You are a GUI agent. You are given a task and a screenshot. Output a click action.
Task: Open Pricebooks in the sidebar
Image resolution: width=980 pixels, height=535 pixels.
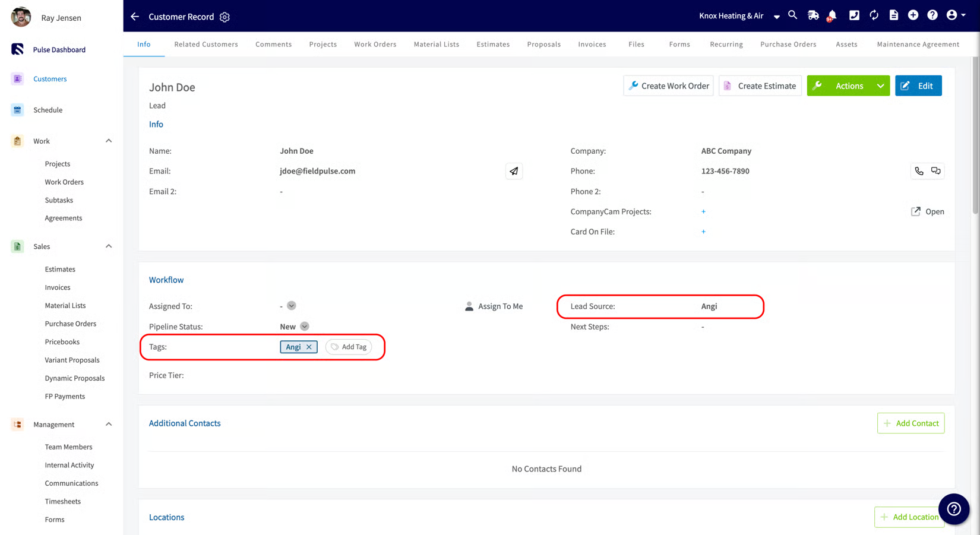(x=62, y=342)
